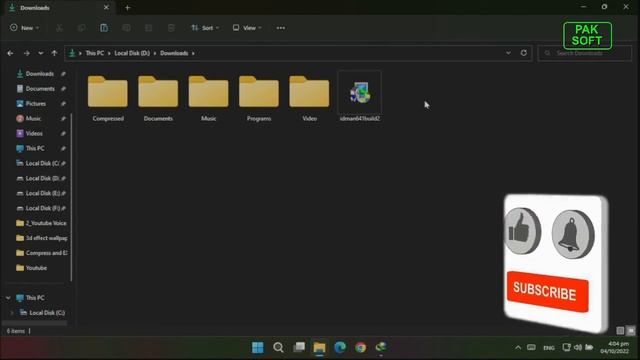
Task: Click the ENG language indicator
Action: coord(549,348)
